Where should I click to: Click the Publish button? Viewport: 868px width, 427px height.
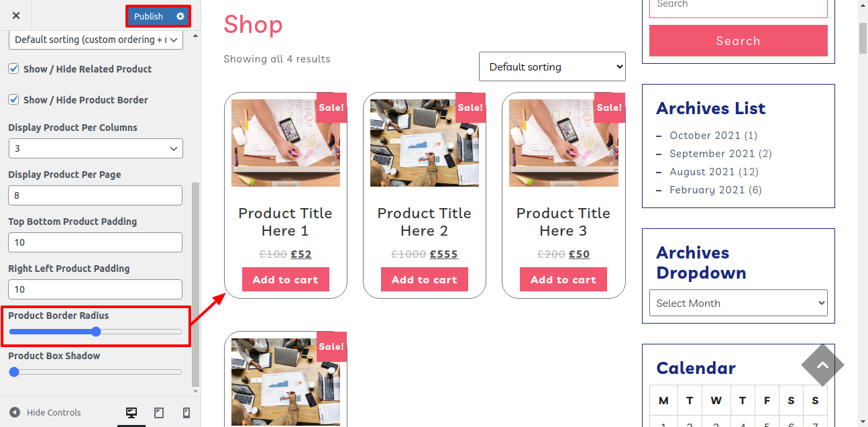[x=149, y=16]
